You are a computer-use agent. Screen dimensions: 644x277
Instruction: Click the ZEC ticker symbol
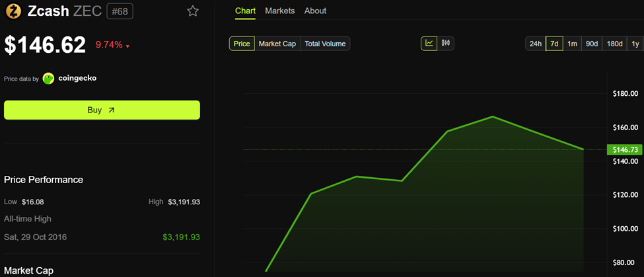click(87, 11)
